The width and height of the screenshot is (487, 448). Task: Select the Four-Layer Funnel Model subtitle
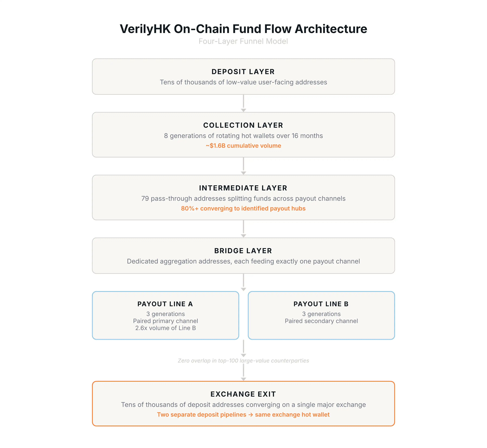coord(243,41)
